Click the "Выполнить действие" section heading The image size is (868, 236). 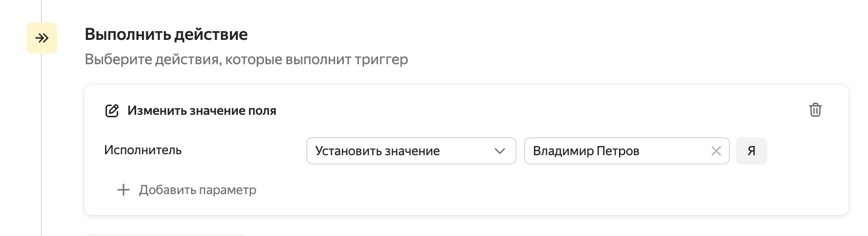(x=166, y=35)
